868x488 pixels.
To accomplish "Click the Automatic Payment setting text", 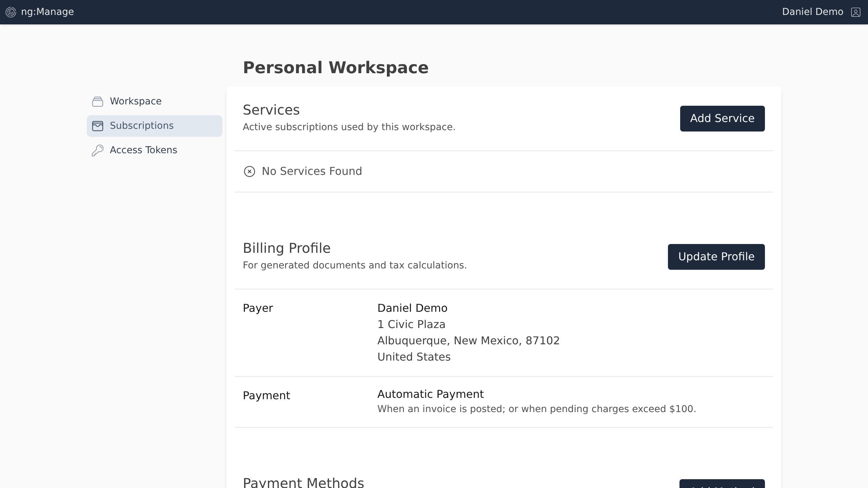I will pyautogui.click(x=430, y=394).
